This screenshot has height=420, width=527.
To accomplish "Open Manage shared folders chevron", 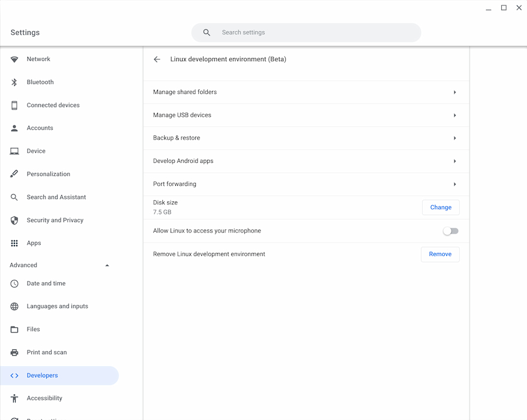I will pyautogui.click(x=455, y=92).
